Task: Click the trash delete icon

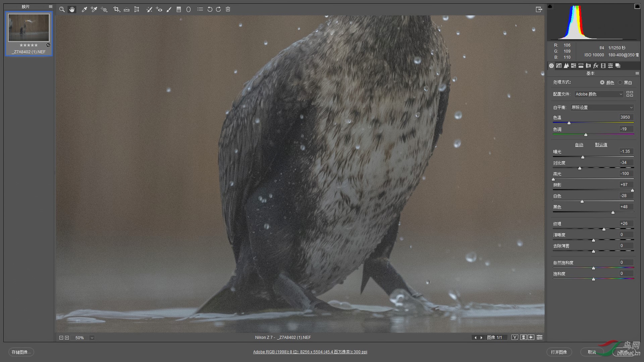Action: point(228,9)
